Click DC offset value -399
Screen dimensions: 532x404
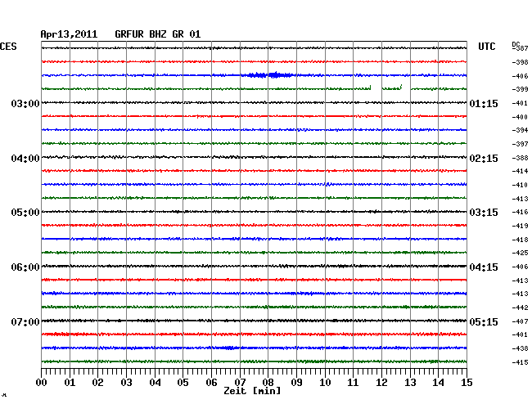tap(520, 89)
